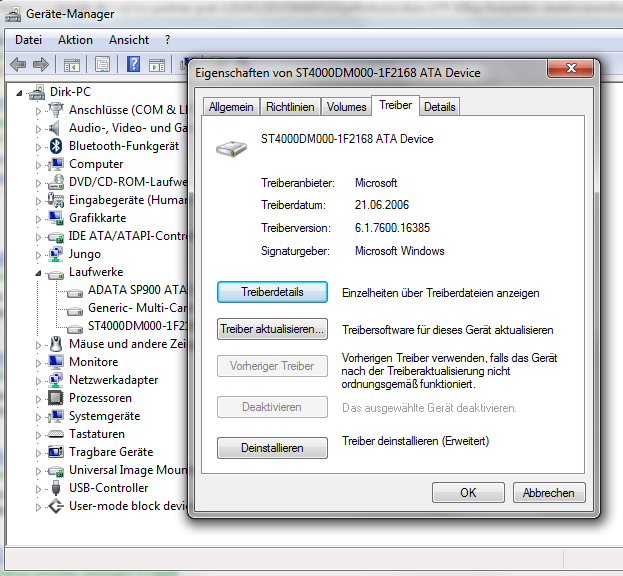This screenshot has height=576, width=623.
Task: Click the Netzwerkadapter icon
Action: [x=56, y=380]
